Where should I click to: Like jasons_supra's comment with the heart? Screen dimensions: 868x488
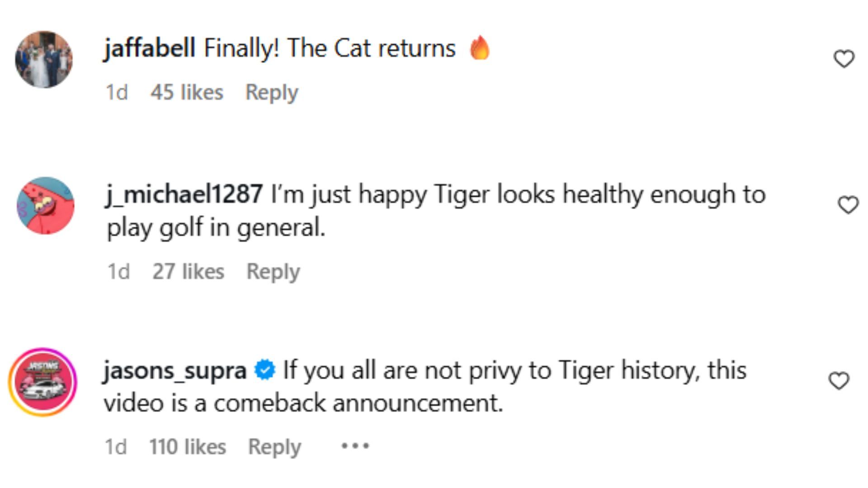click(839, 381)
